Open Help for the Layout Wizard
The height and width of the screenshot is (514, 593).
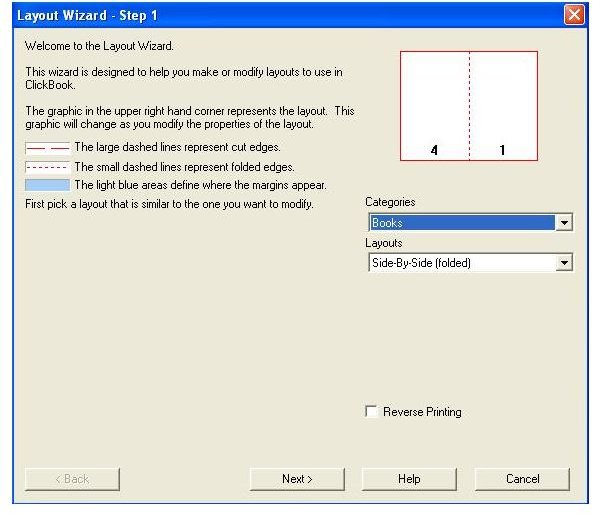coord(409,479)
